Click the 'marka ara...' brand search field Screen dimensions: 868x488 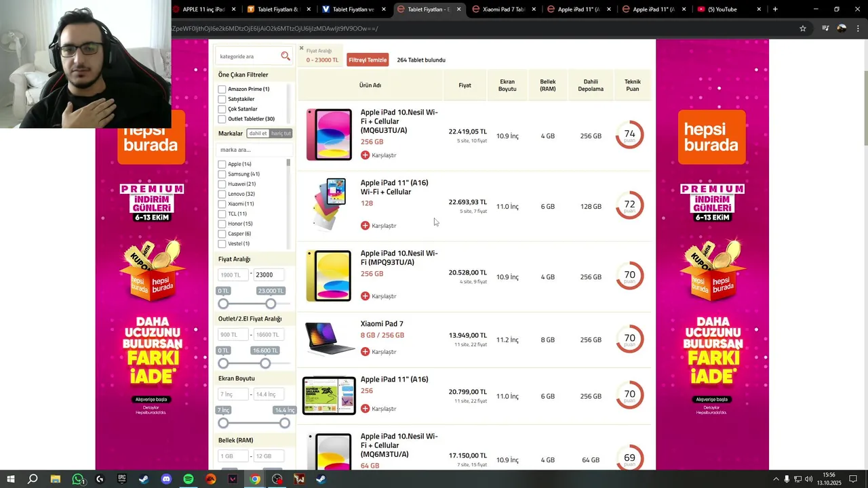pyautogui.click(x=254, y=150)
